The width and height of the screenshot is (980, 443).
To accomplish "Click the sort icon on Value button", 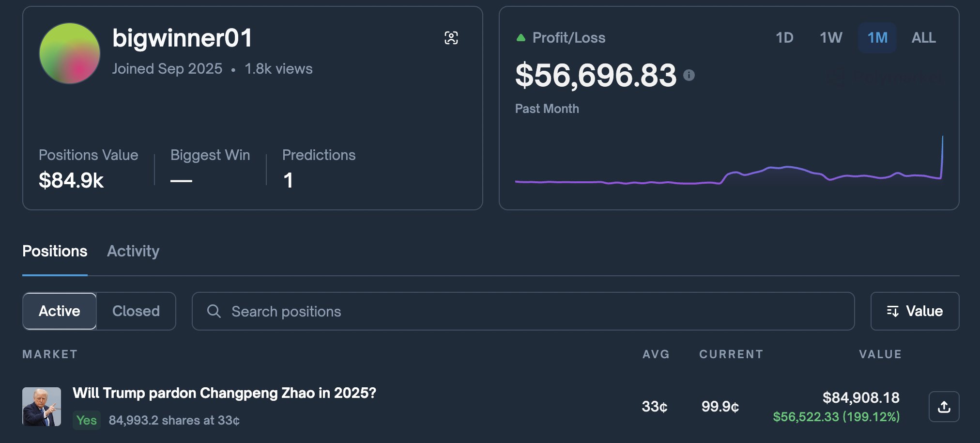I will [892, 311].
